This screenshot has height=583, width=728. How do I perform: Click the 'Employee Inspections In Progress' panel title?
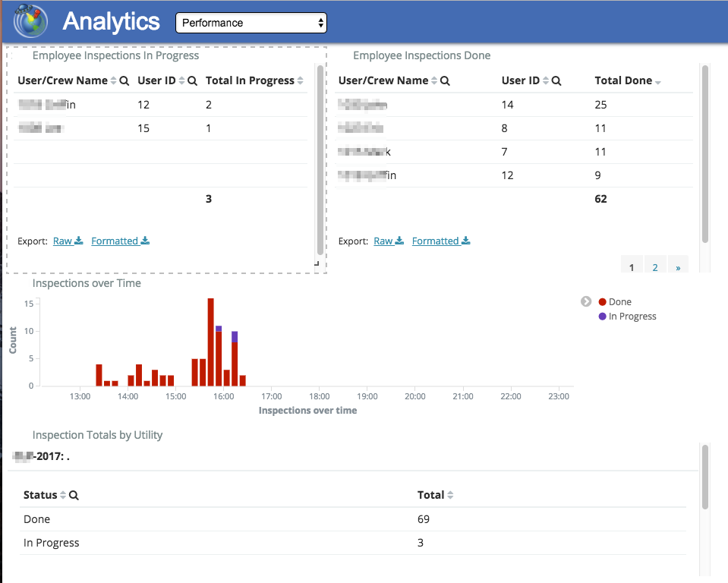click(x=115, y=55)
